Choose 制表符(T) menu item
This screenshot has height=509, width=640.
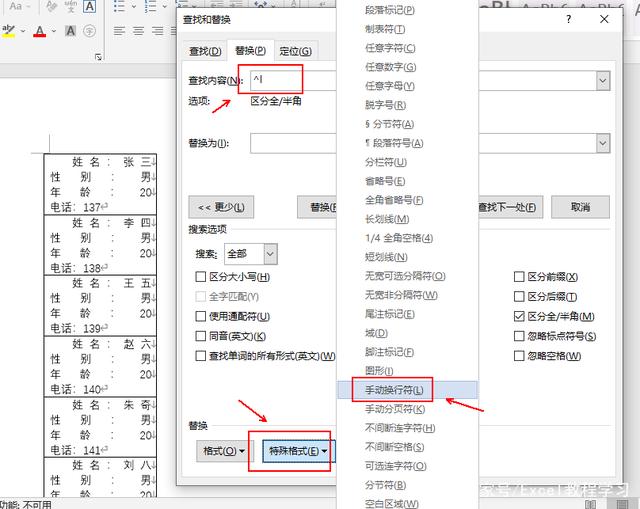point(407,29)
